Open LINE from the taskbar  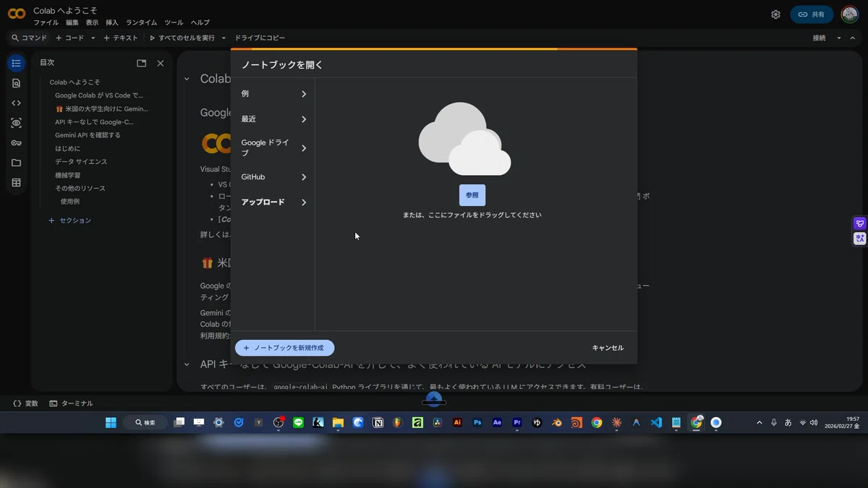click(298, 423)
